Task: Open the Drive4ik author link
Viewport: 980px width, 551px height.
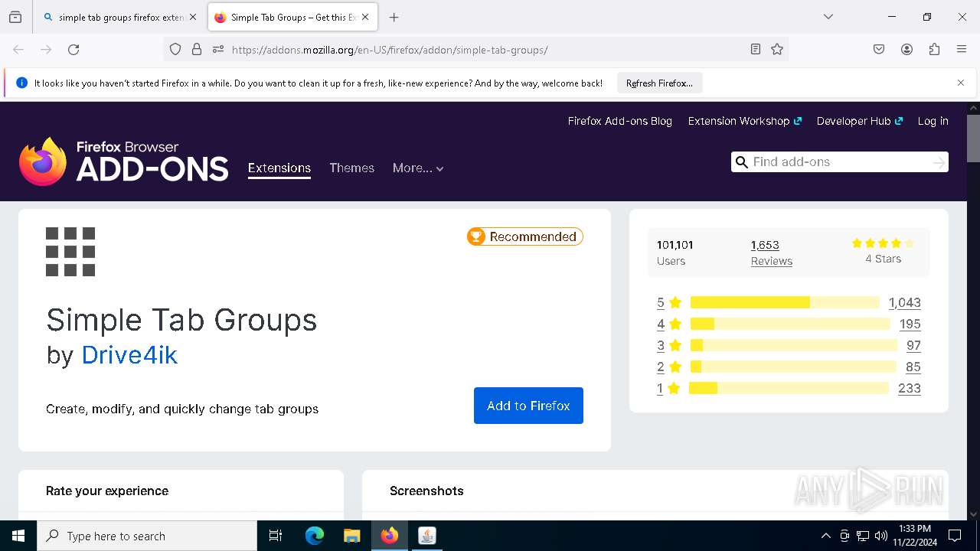Action: [129, 355]
